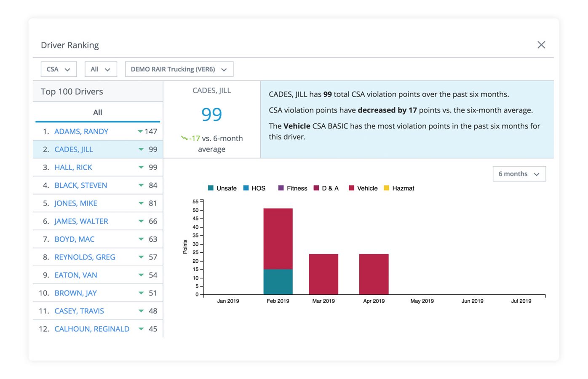
Task: Toggle HOS legend series square
Action: [x=246, y=188]
